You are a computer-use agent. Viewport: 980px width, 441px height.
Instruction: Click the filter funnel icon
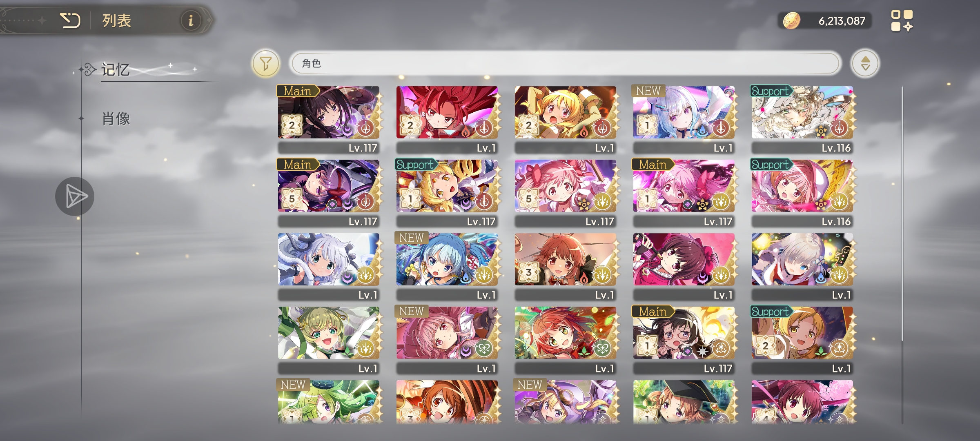coord(266,63)
